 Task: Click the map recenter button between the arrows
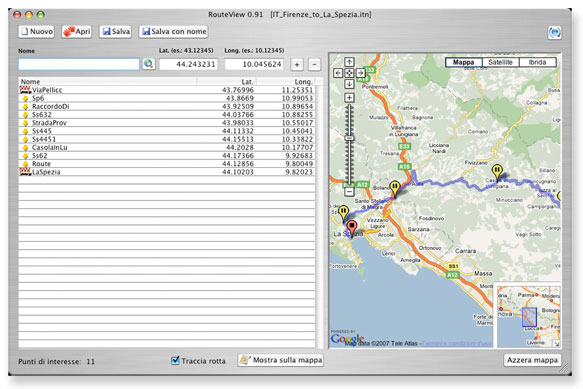click(349, 73)
